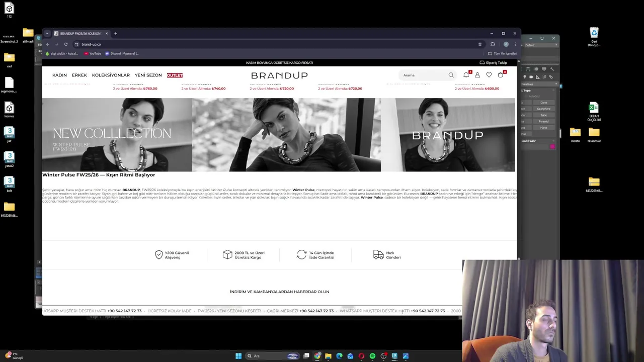Screen dimensions: 644x362
Task: Open the Display monitor tab in 3ds Max
Action: 544,69
